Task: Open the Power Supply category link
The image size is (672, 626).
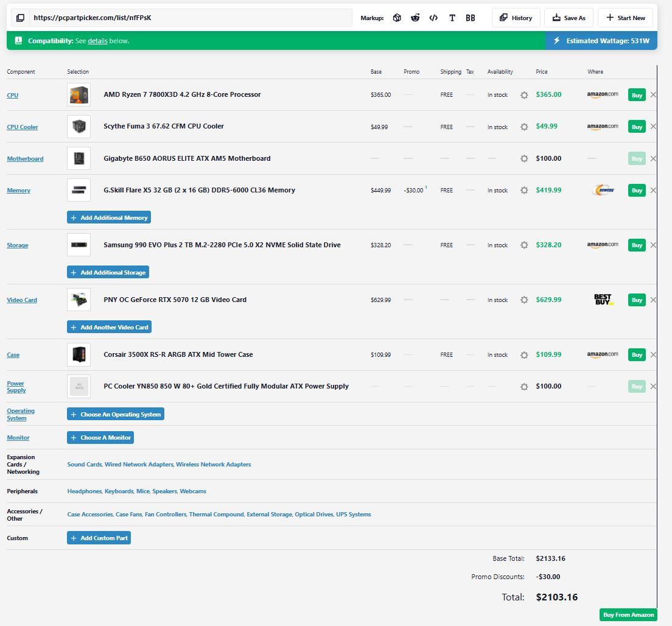Action: tap(16, 387)
